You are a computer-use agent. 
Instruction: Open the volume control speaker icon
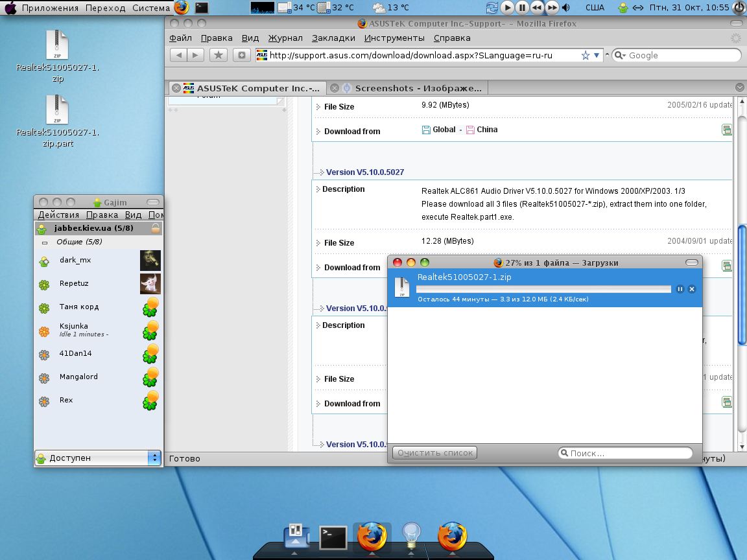[x=566, y=8]
